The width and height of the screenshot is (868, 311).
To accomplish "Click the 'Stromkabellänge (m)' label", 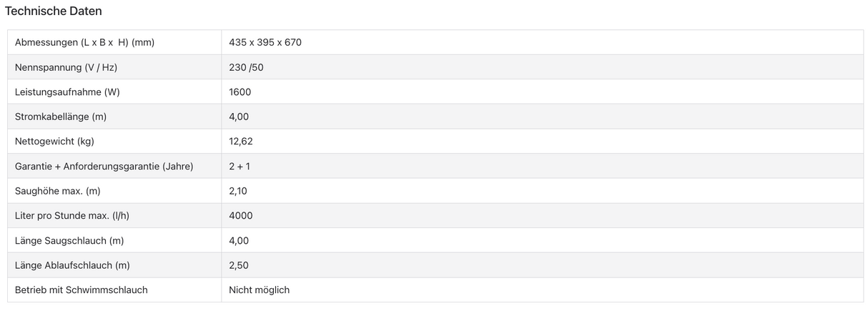I will point(61,117).
